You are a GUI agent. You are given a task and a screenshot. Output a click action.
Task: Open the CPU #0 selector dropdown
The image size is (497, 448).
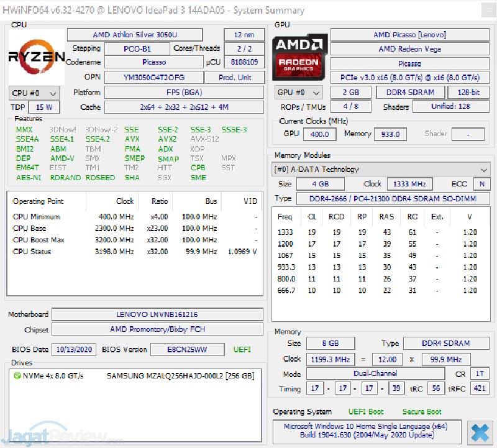pyautogui.click(x=34, y=93)
